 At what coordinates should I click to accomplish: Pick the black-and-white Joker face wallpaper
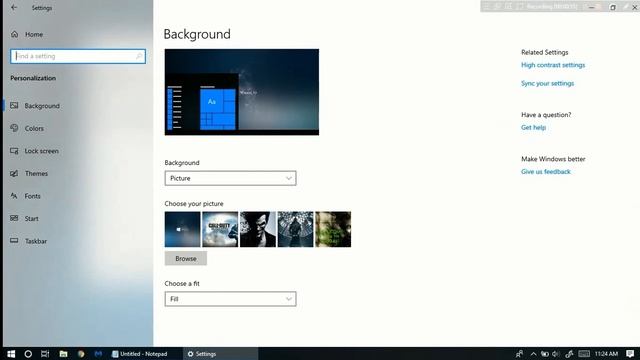(x=258, y=229)
